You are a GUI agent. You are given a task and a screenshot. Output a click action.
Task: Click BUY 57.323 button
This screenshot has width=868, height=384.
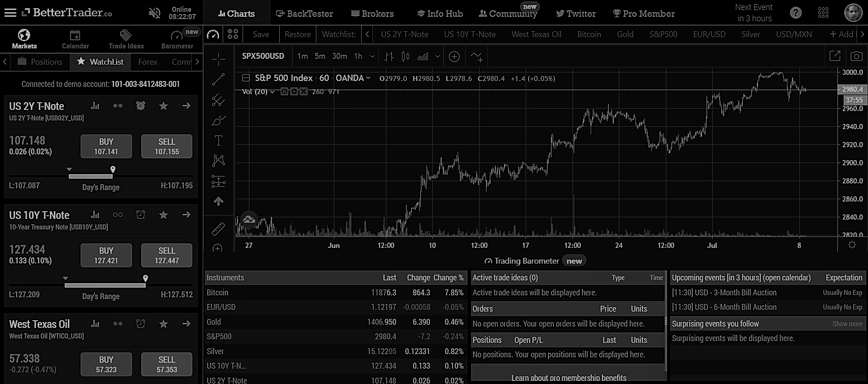pyautogui.click(x=106, y=364)
